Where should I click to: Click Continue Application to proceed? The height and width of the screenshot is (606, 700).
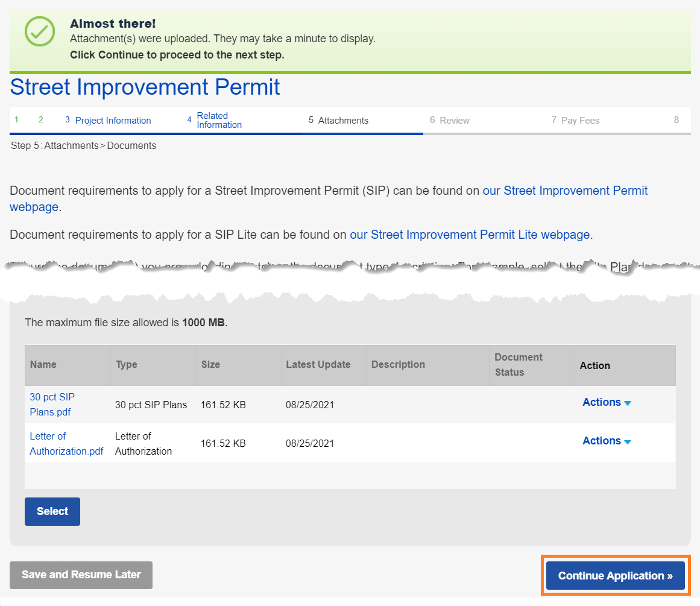coord(615,576)
